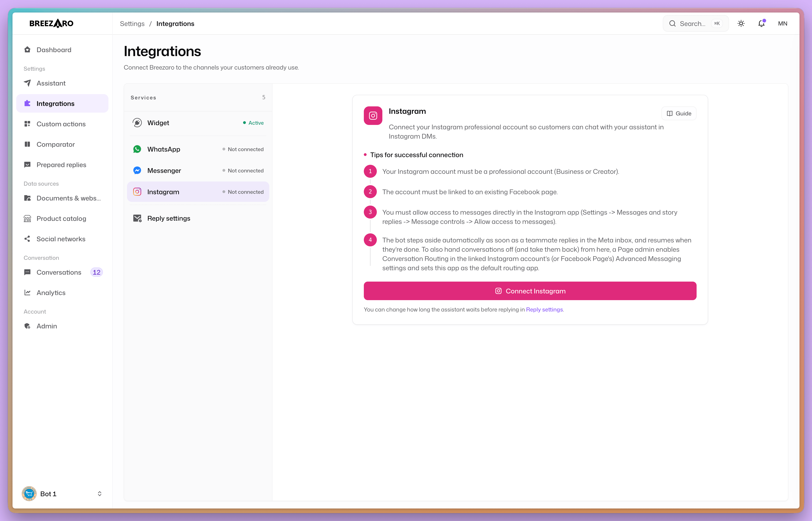
Task: Click the Instagram logo in services list
Action: click(x=137, y=191)
